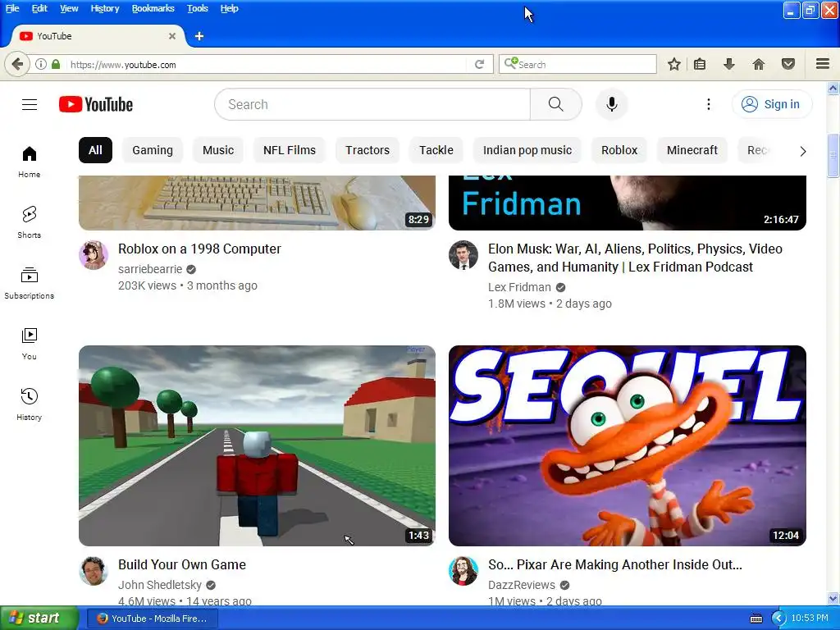The image size is (840, 630).
Task: Select the NFL Films filter chip
Action: point(290,150)
